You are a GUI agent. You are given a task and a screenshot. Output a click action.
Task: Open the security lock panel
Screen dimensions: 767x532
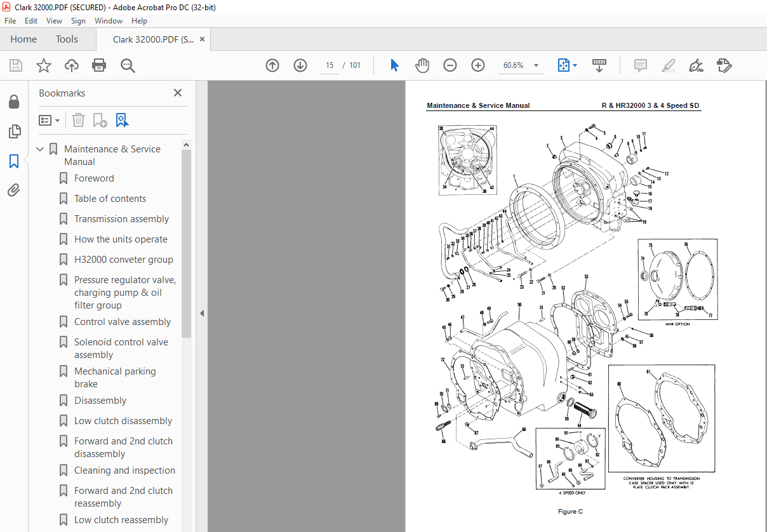[x=14, y=102]
